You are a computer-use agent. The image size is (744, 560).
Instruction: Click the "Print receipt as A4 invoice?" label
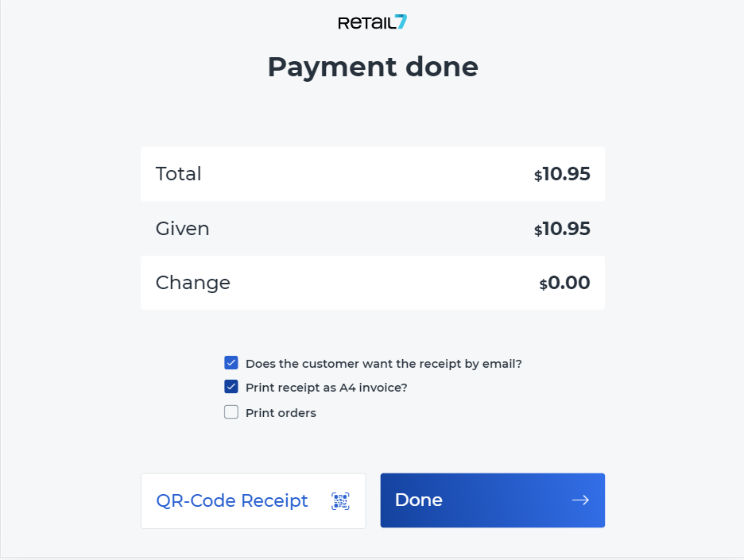[326, 388]
